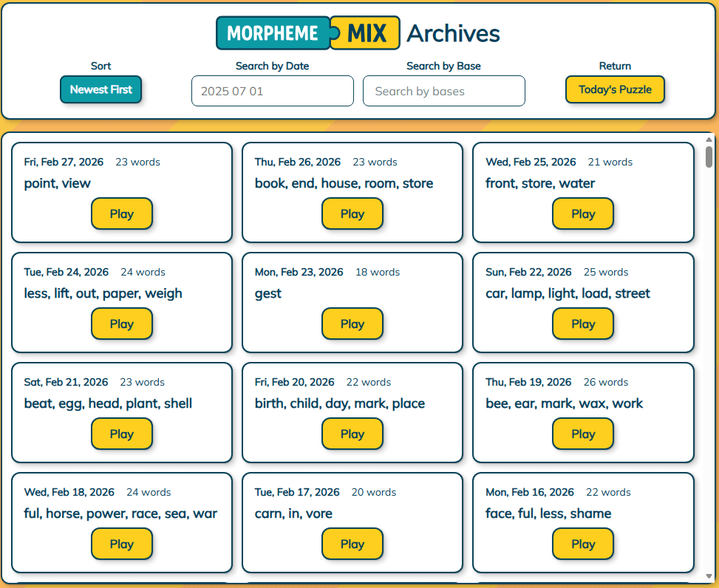Play the Feb 20 birth and child puzzle
The image size is (719, 588).
tap(352, 434)
